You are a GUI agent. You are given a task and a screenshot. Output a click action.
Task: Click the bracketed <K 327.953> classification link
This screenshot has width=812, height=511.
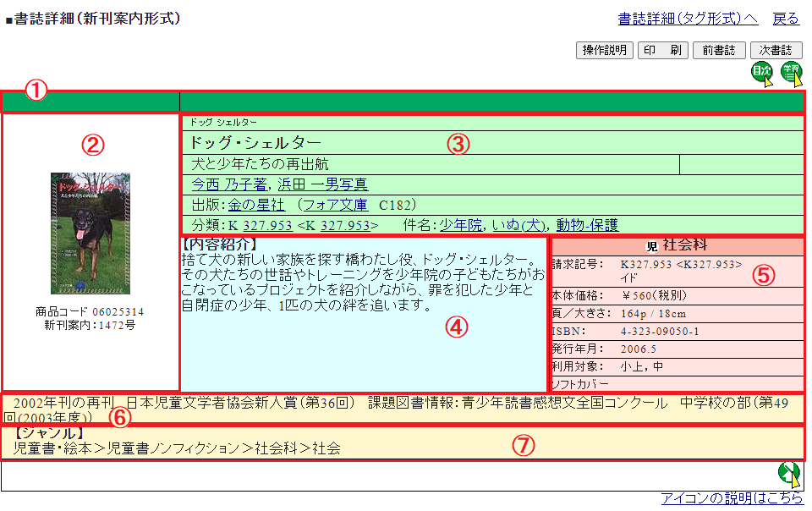click(345, 225)
